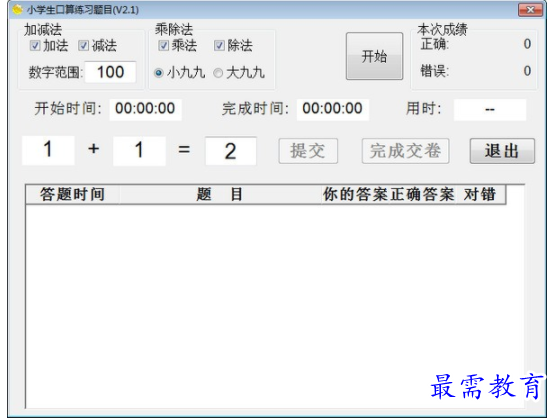Submit the answer with 提交 button
The image size is (552, 418).
pyautogui.click(x=308, y=151)
